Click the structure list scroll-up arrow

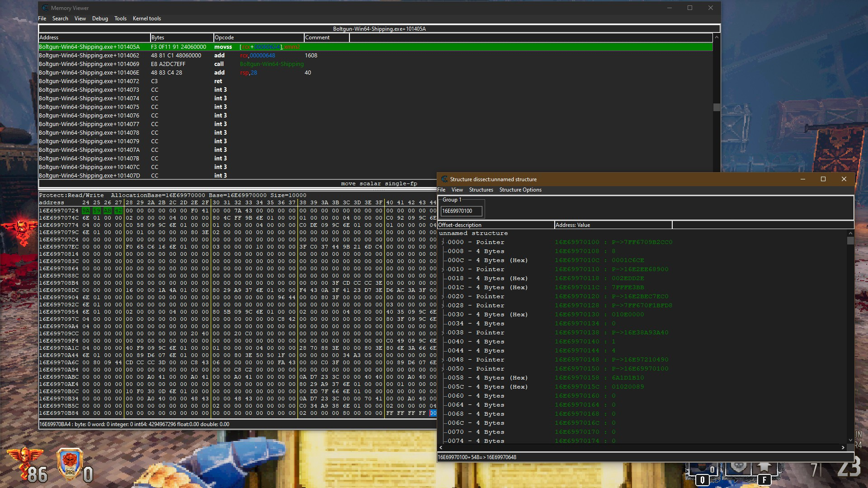tap(850, 233)
